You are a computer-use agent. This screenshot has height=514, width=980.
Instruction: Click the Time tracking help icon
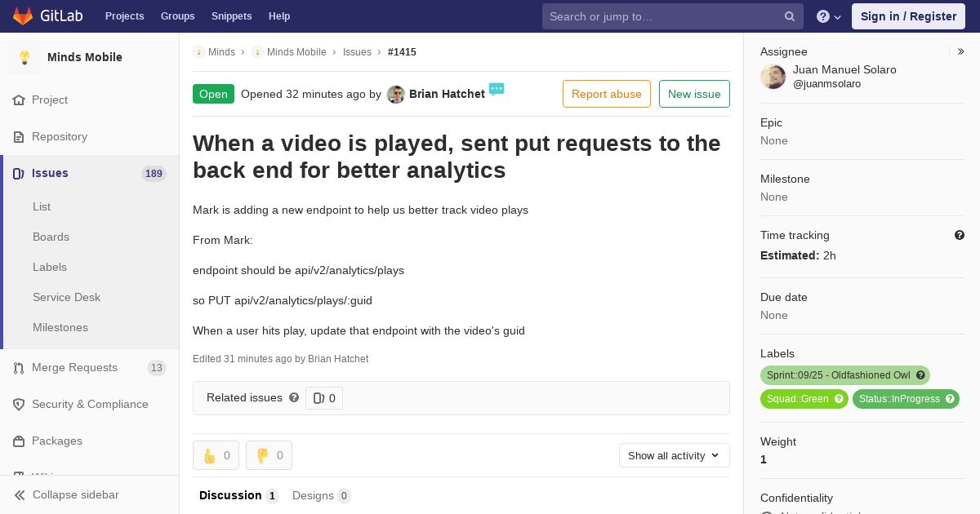960,235
